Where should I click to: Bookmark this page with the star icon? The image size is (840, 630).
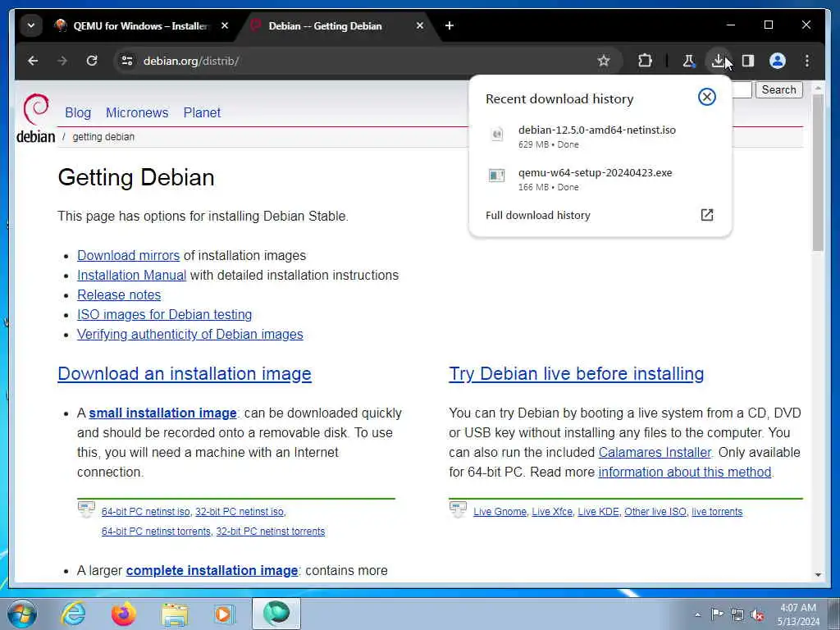604,61
